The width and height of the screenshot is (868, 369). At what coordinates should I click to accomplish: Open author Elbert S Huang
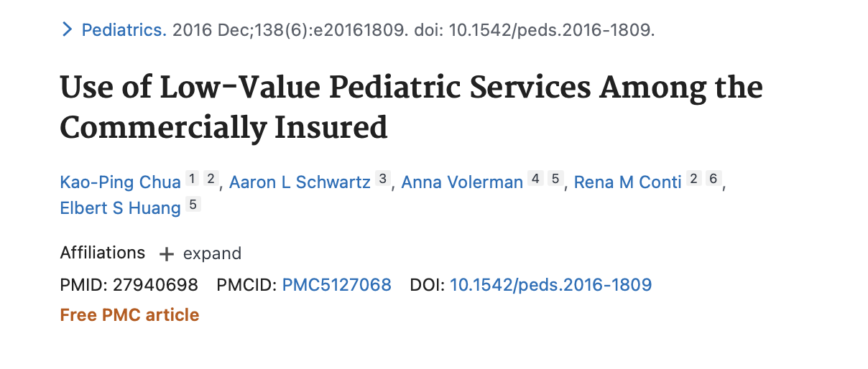click(x=121, y=208)
